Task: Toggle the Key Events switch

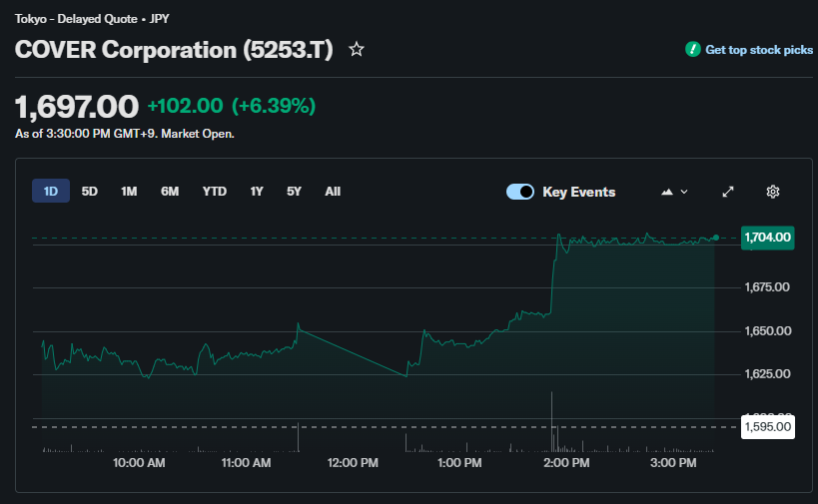Action: 520,192
